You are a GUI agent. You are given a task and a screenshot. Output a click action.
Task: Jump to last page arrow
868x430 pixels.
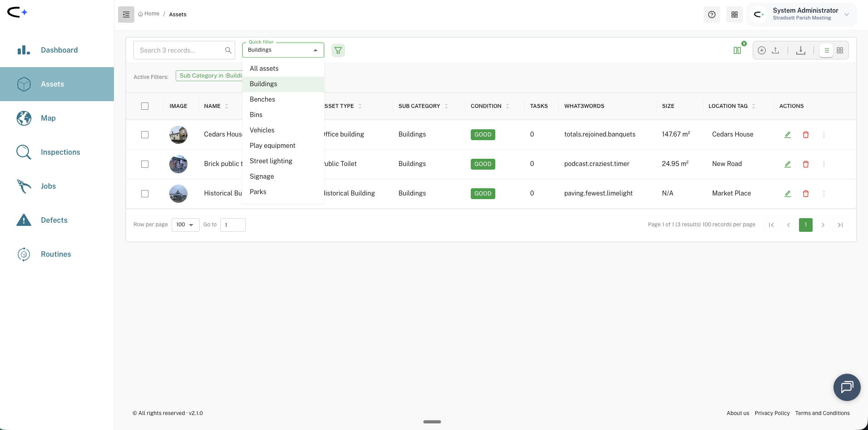coord(840,225)
